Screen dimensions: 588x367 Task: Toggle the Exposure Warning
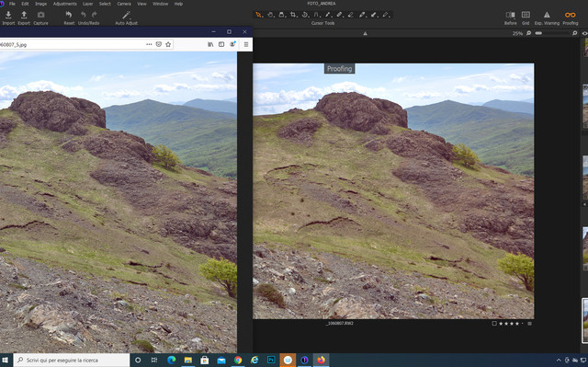point(547,15)
